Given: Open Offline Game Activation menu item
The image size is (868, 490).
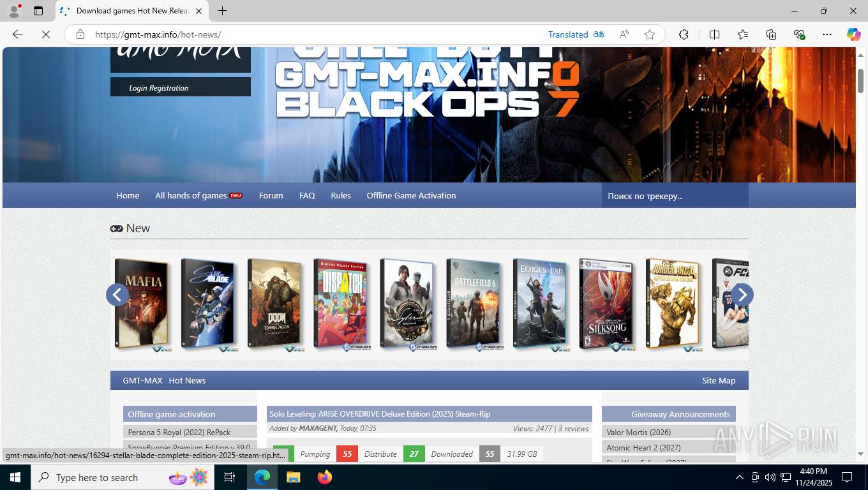Looking at the screenshot, I should pos(411,195).
